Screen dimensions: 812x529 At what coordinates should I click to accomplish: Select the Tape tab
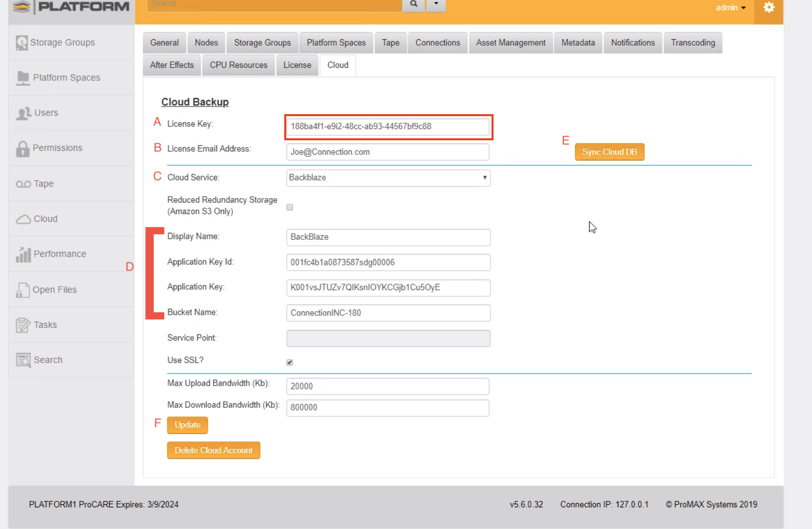tap(390, 43)
